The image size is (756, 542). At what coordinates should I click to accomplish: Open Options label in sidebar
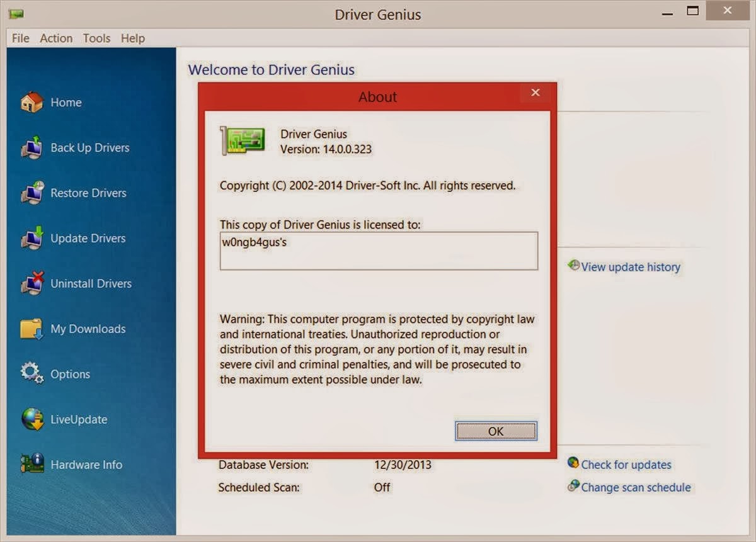point(71,375)
